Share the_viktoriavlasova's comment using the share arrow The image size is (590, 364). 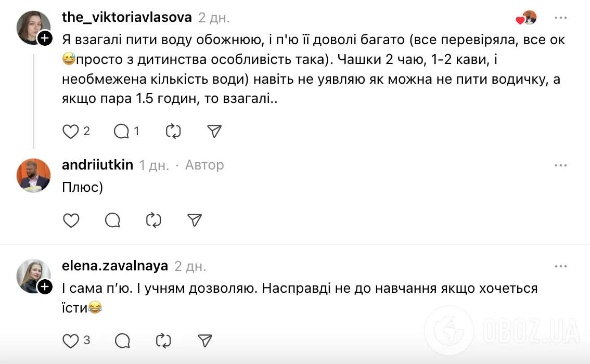click(x=214, y=132)
